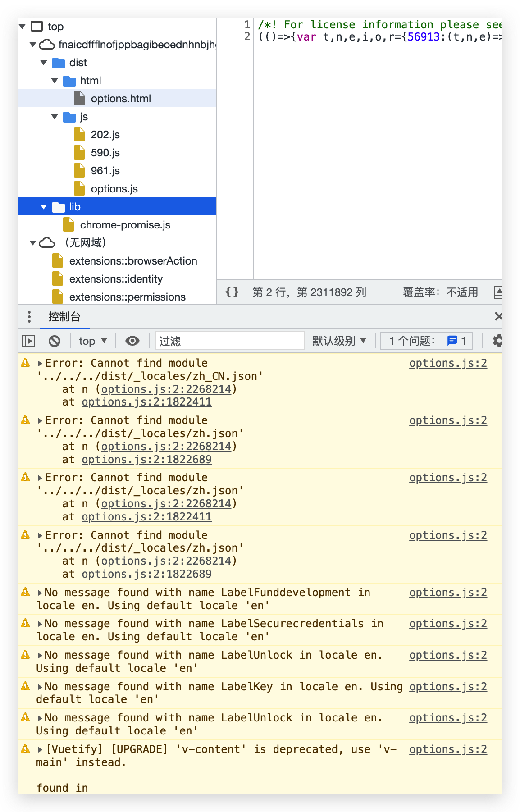Expand the LabelKey warning message

(40, 687)
